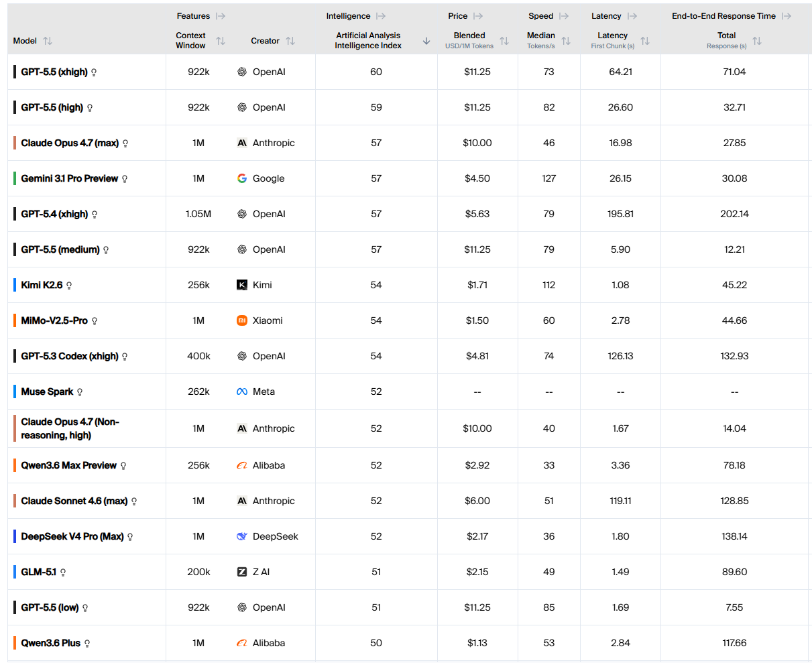Select latency value 195.81
The image size is (812, 667).
tap(620, 214)
